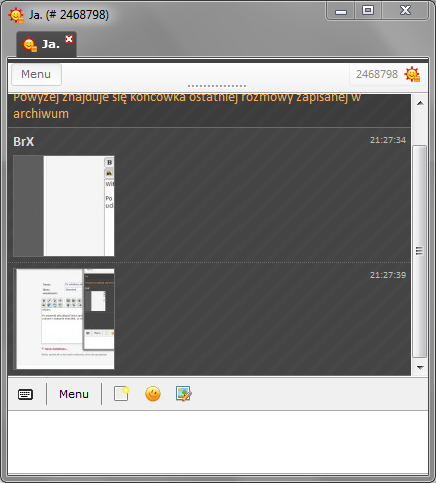
Task: Click the 2468798 contact number button
Action: 377,74
